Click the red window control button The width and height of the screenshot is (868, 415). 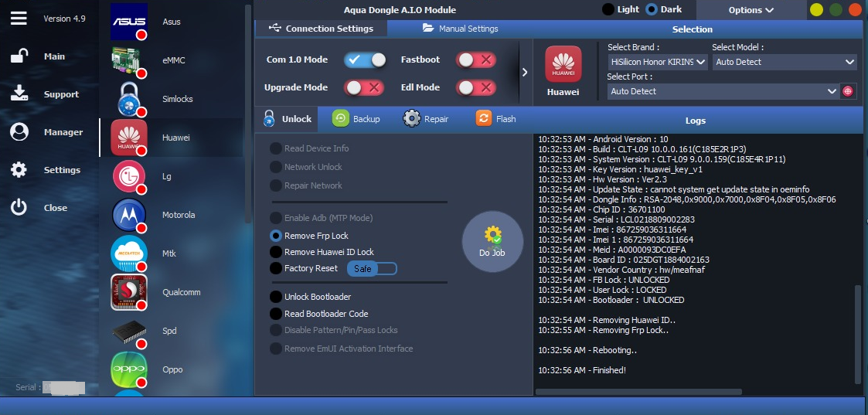(856, 10)
